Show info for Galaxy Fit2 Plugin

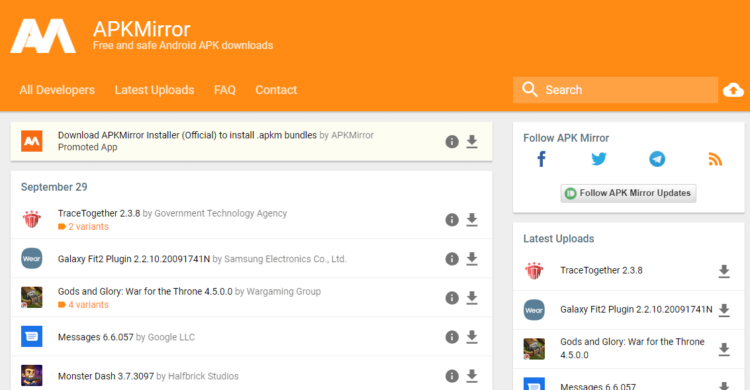pos(452,259)
